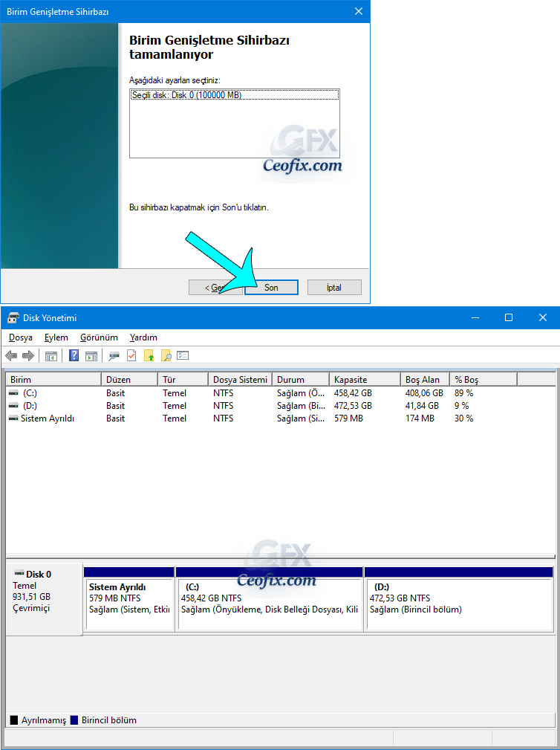Viewport: 560px width, 750px height.
Task: Open the Dosya menu
Action: click(21, 337)
